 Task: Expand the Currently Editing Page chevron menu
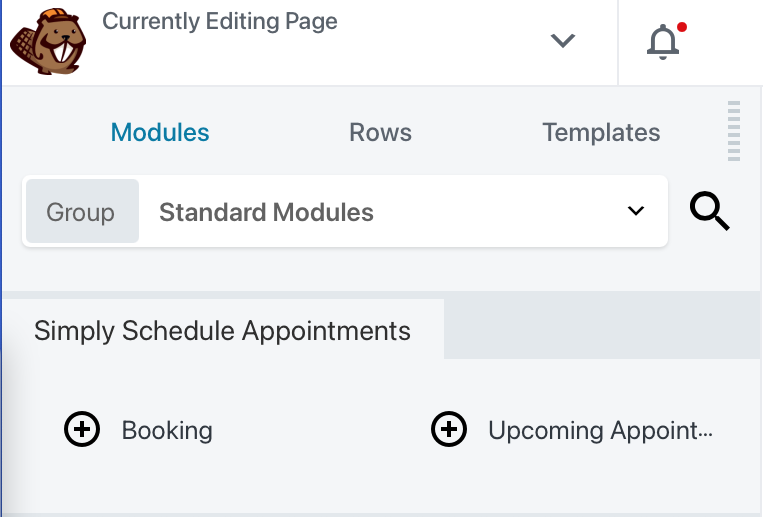point(563,40)
